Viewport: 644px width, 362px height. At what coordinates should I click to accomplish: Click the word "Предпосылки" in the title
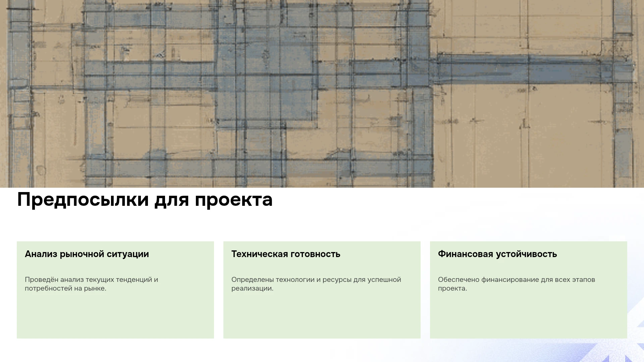[83, 200]
